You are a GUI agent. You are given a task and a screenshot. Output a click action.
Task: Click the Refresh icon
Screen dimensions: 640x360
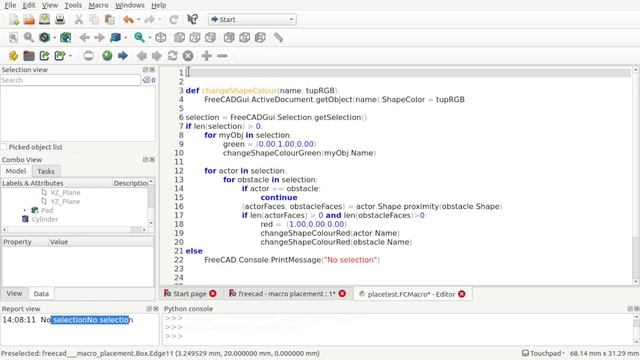pyautogui.click(x=174, y=19)
